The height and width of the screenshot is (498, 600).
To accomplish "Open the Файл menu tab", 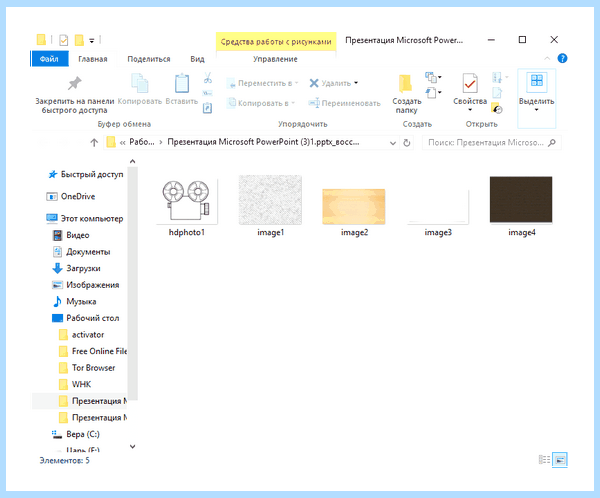I will [49, 59].
